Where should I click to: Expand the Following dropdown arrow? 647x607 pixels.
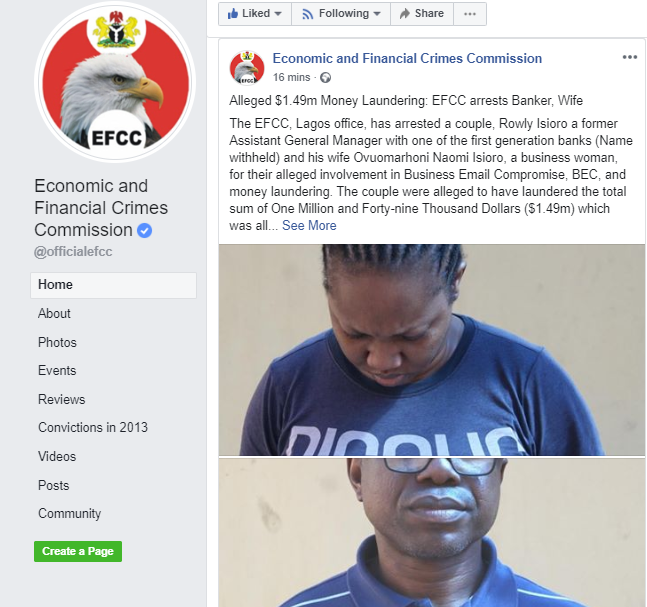377,14
